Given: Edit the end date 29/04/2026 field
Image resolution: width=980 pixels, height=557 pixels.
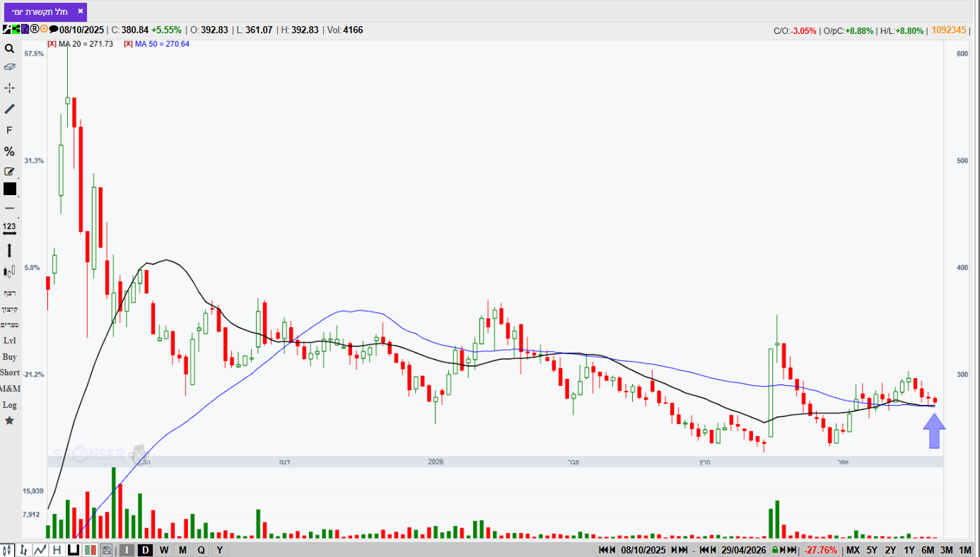Looking at the screenshot, I should (x=744, y=550).
